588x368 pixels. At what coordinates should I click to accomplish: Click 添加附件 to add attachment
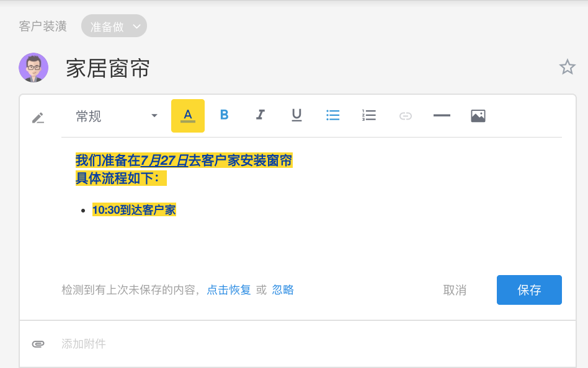pos(84,344)
